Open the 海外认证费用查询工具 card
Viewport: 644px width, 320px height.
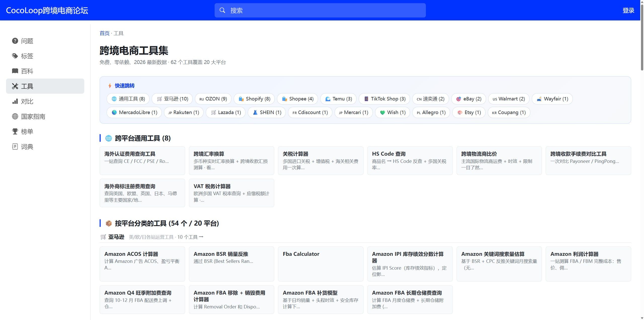[x=142, y=161]
